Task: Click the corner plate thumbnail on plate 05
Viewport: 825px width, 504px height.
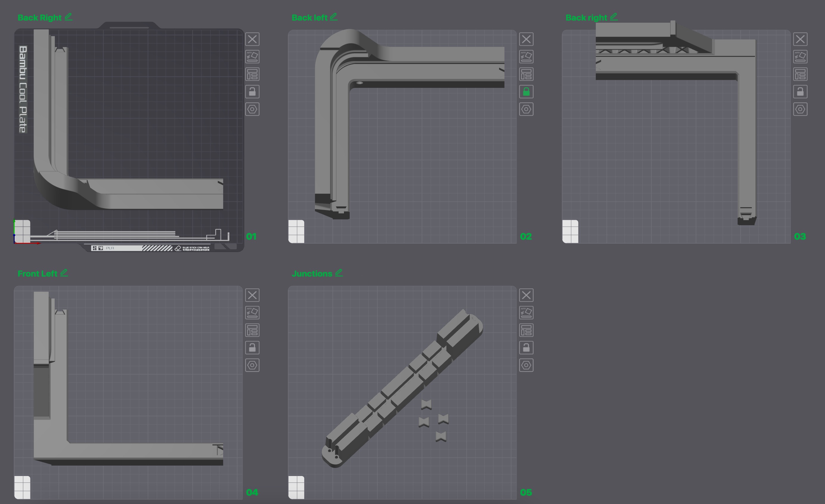Action: 297,488
